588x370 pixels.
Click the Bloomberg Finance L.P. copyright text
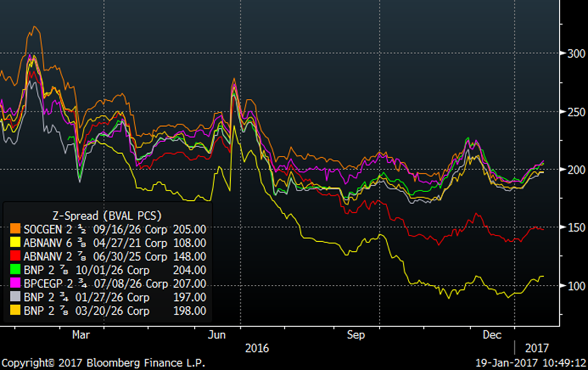click(102, 364)
